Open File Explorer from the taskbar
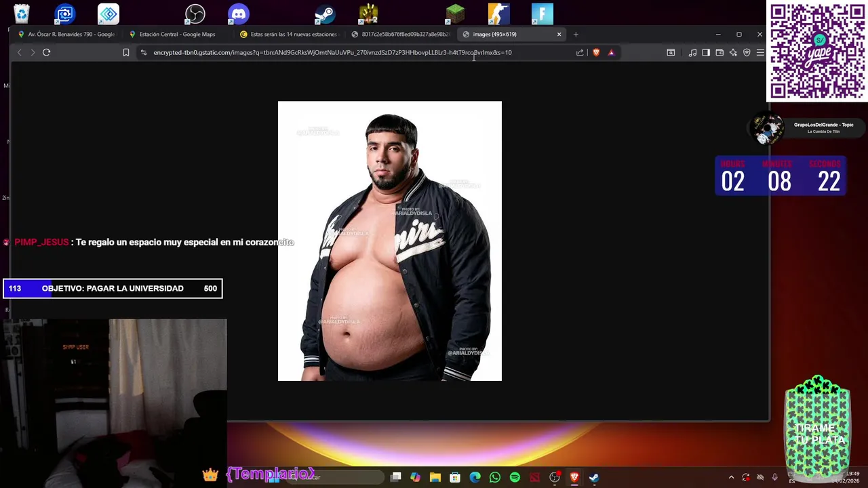This screenshot has width=868, height=488. coord(435,477)
